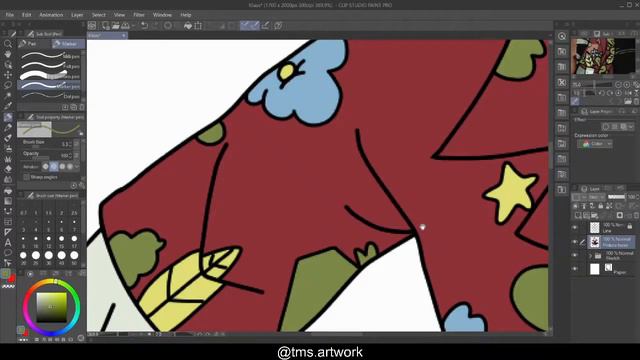This screenshot has height=360, width=640.
Task: Click the Opacity stepper arrows
Action: [x=71, y=156]
